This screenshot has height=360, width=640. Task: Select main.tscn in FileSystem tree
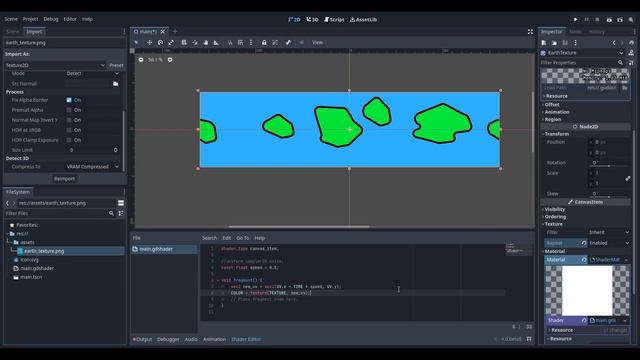[x=31, y=277]
